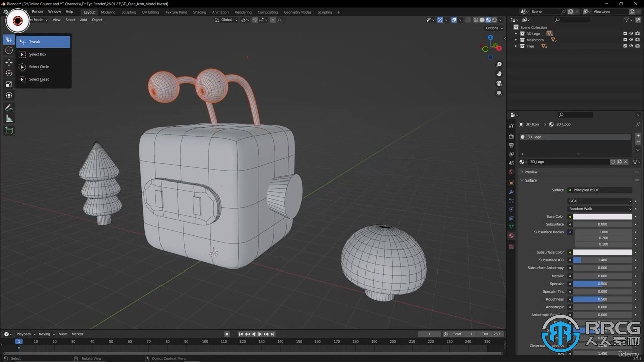The image size is (644, 362).
Task: Uncheck the Mashroom collection checkbox
Action: pos(625,40)
